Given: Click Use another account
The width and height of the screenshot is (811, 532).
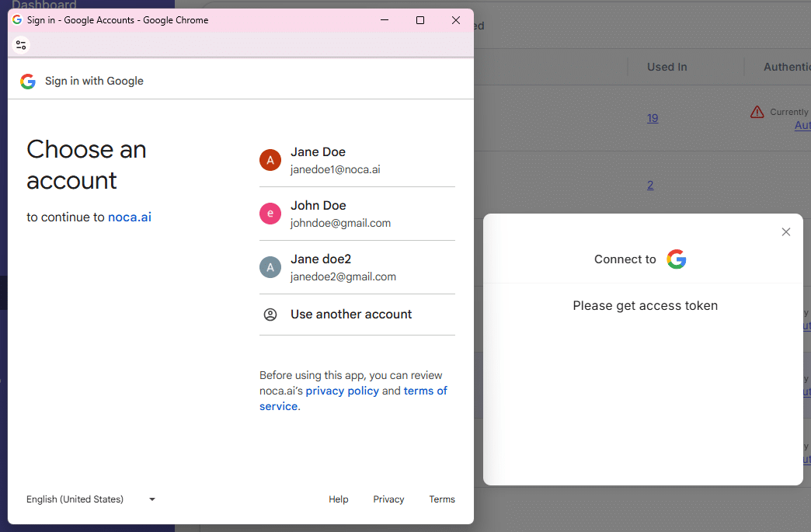Looking at the screenshot, I should point(357,315).
